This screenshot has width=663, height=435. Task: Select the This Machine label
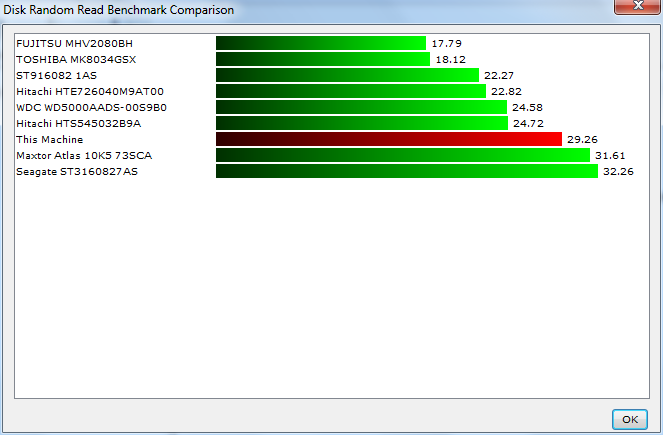point(49,140)
